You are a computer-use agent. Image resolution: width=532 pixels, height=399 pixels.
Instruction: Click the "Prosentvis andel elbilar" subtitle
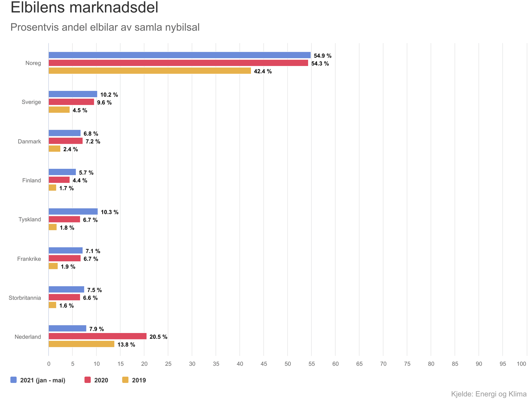pyautogui.click(x=105, y=27)
